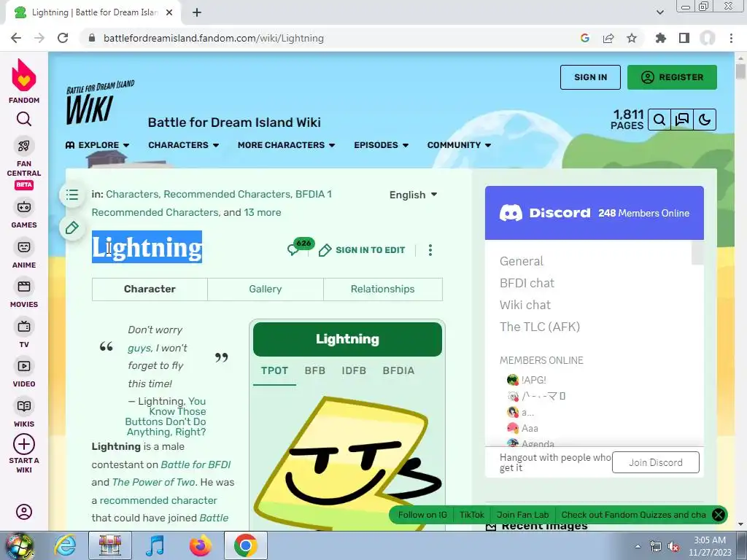The width and height of the screenshot is (747, 560).
Task: Open Wikis in the sidebar
Action: point(24,413)
